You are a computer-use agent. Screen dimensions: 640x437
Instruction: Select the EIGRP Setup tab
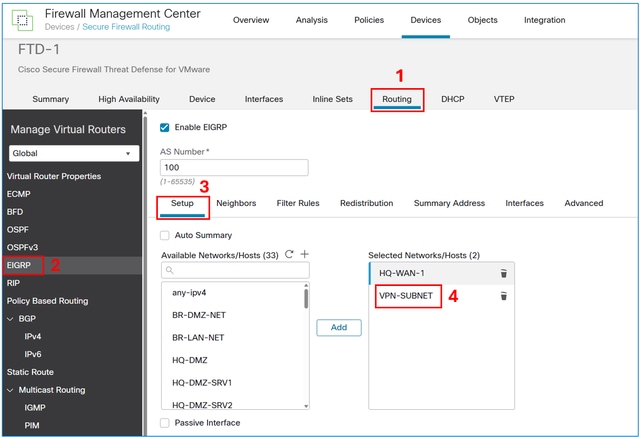pyautogui.click(x=182, y=203)
